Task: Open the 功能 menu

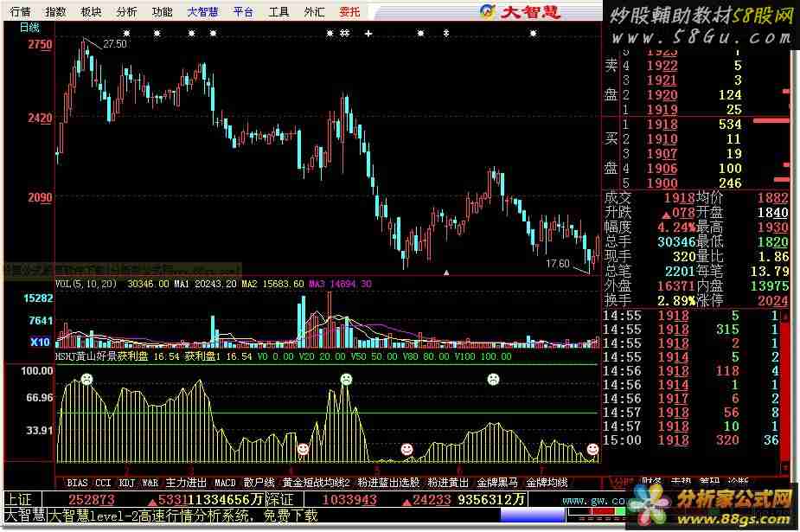Action: click(163, 12)
